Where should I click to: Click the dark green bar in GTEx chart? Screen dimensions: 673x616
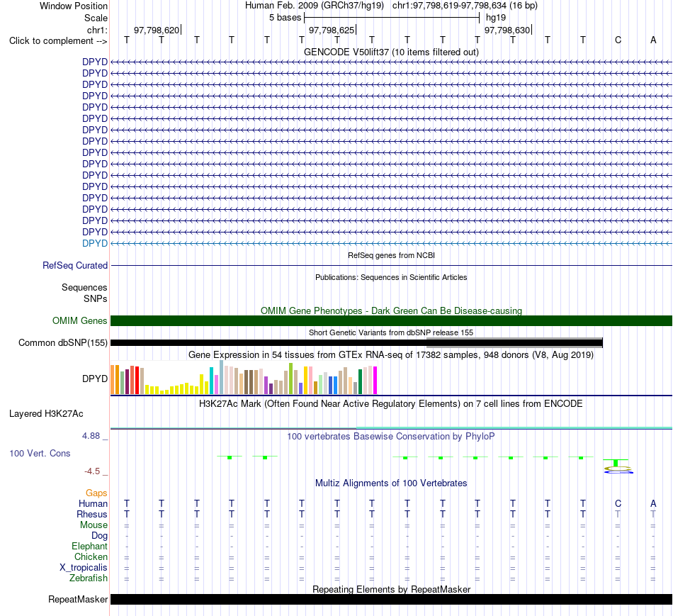pyautogui.click(x=360, y=381)
